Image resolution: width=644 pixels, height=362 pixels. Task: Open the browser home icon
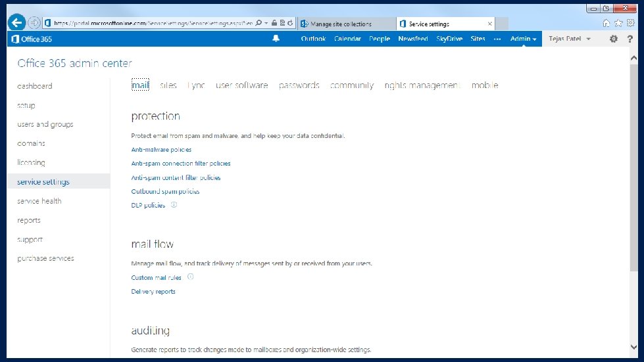607,24
